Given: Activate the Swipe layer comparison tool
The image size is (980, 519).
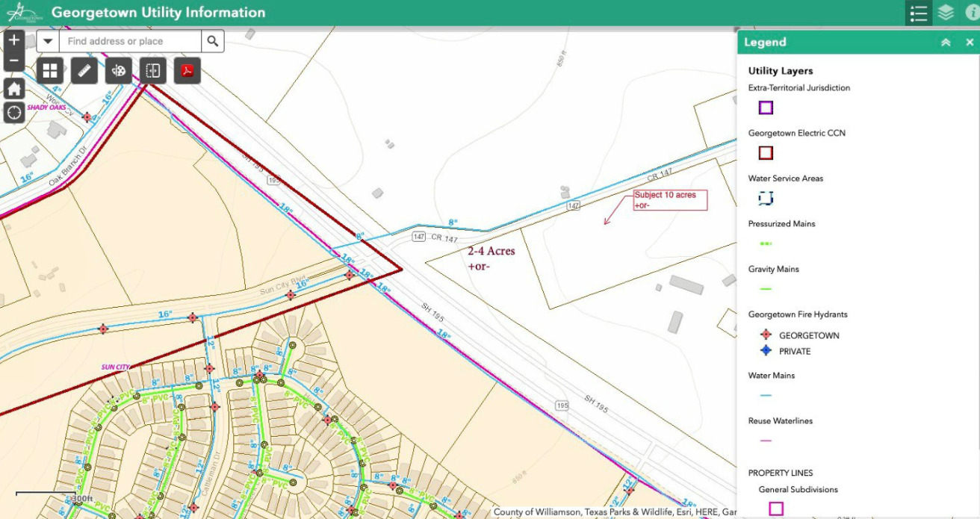Looking at the screenshot, I should (x=153, y=71).
